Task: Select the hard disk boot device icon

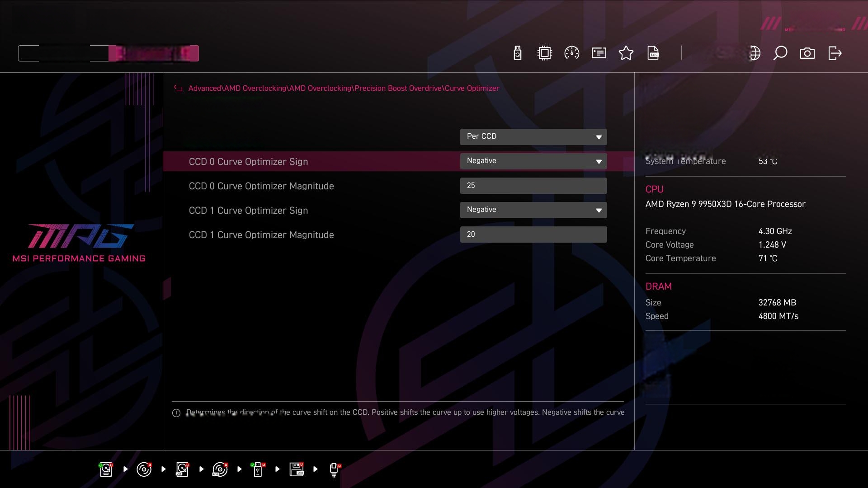Action: [106, 469]
